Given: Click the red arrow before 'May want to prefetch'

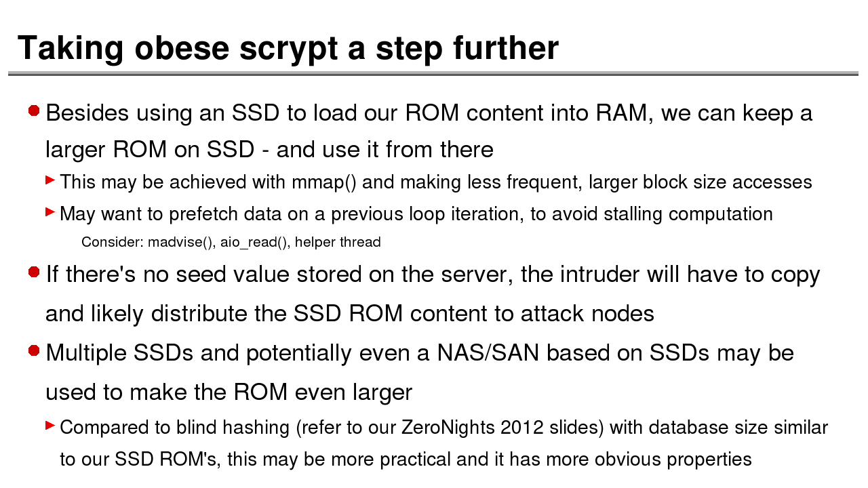Looking at the screenshot, I should pos(50,212).
